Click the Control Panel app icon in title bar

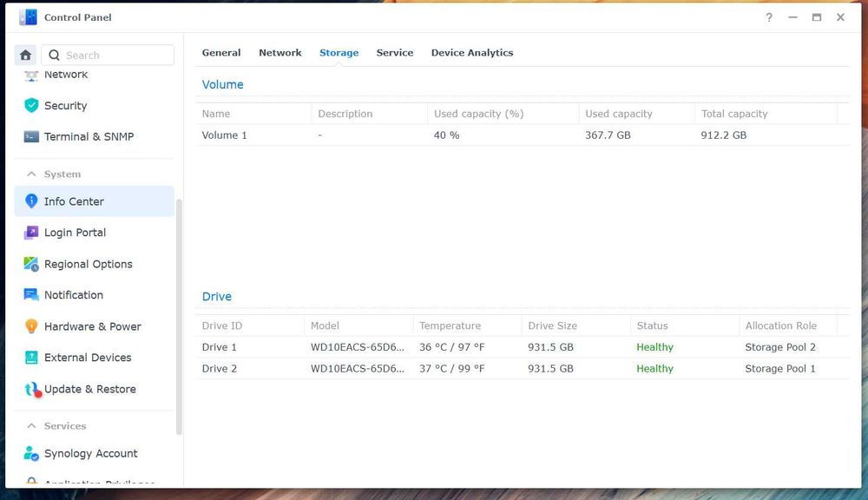28,17
